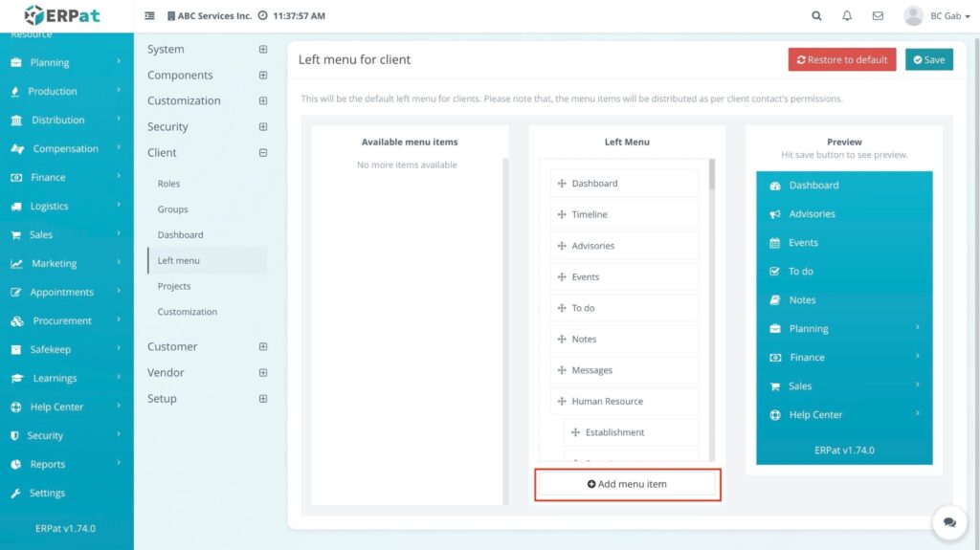Viewport: 980px width, 550px height.
Task: Click Help Center in the Preview menu
Action: [x=815, y=415]
